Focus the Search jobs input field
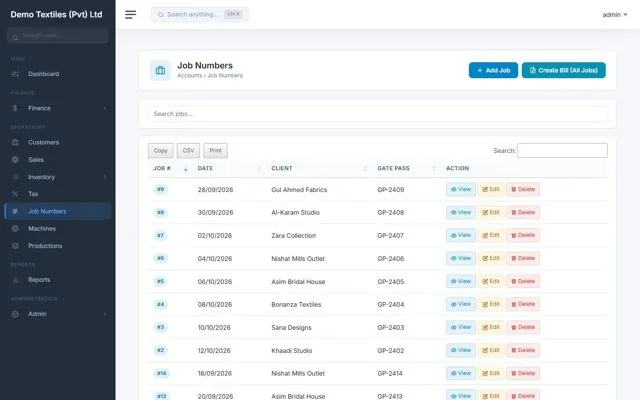 [378, 114]
